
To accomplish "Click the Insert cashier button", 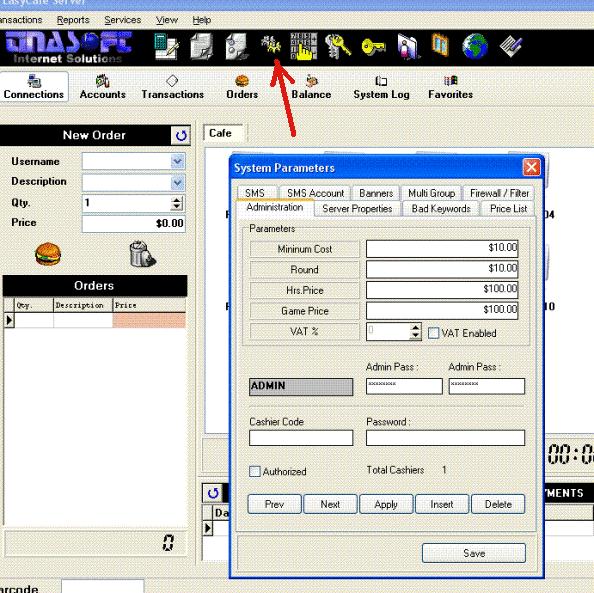I will tap(442, 504).
